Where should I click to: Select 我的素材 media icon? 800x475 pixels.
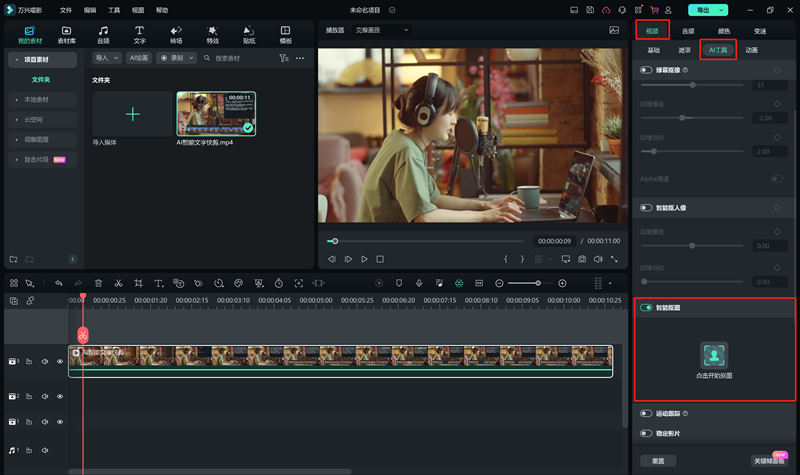pyautogui.click(x=30, y=35)
